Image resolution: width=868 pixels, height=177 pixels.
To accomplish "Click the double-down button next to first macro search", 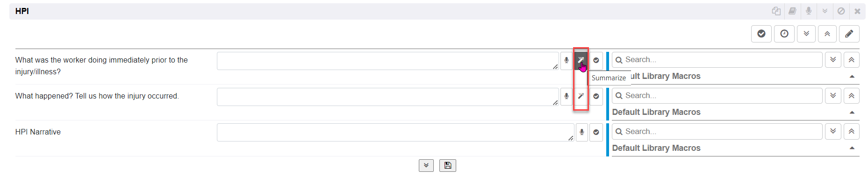I will pyautogui.click(x=833, y=60).
